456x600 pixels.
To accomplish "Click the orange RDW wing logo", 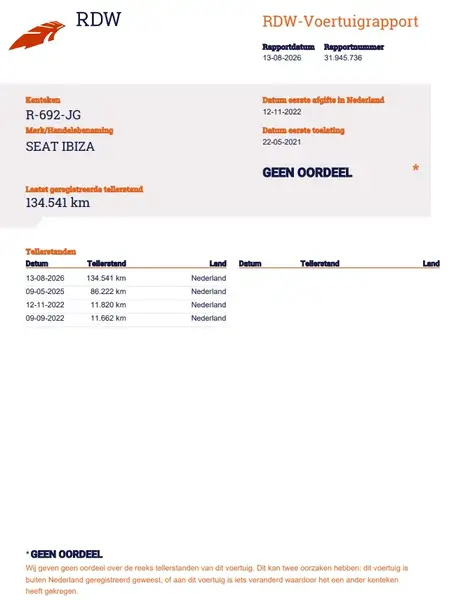I will click(37, 35).
